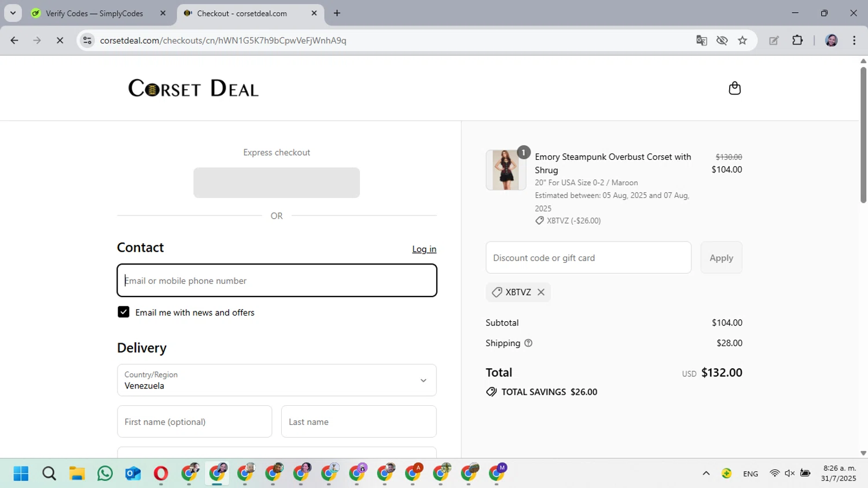Open Wi-Fi network settings in tray
Image resolution: width=868 pixels, height=488 pixels.
[x=774, y=474]
